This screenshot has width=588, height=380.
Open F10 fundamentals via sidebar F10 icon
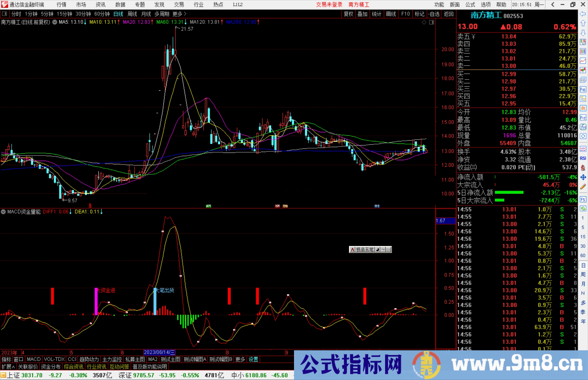pyautogui.click(x=583, y=89)
